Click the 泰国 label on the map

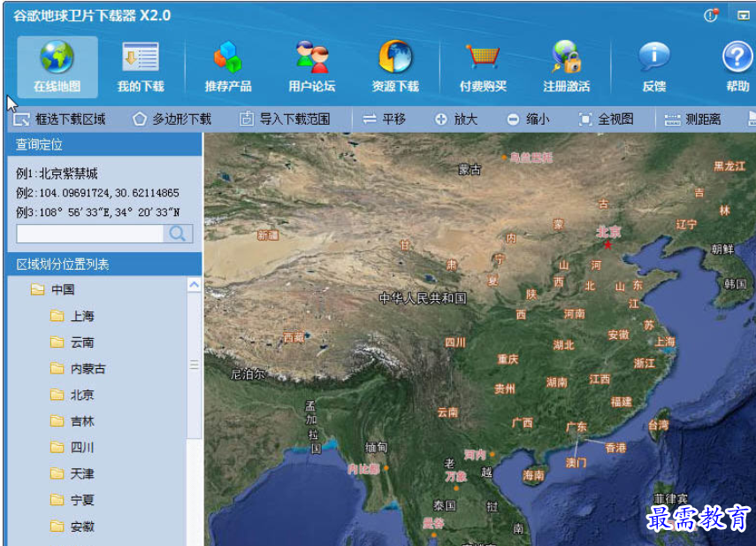[x=444, y=505]
